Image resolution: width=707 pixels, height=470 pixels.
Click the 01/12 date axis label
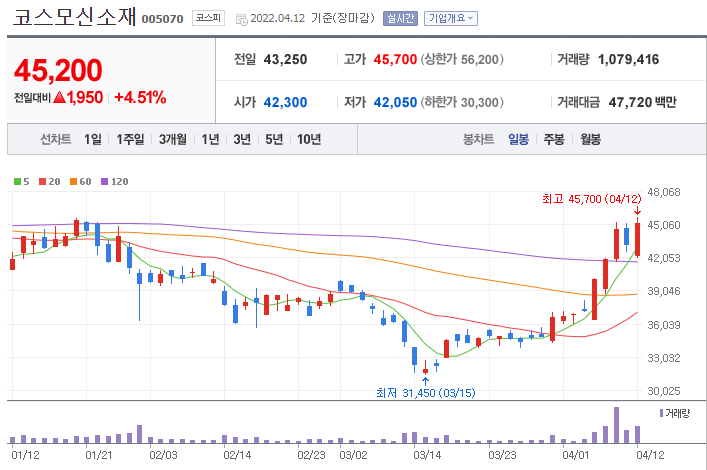click(25, 455)
